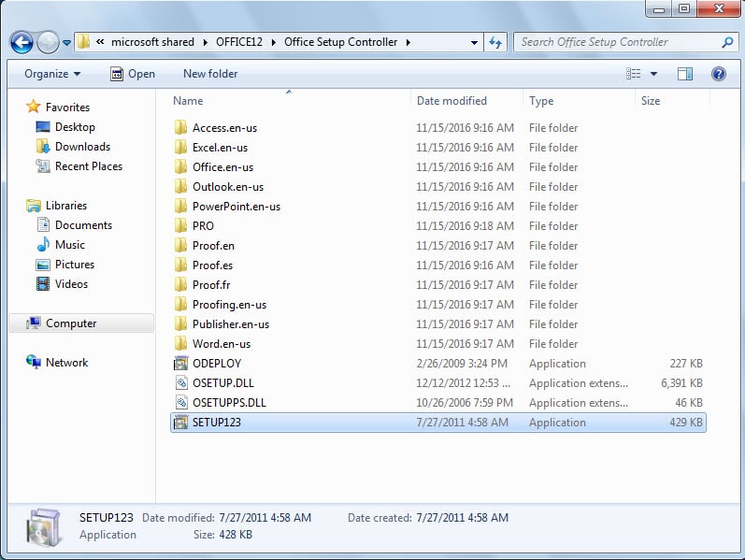Select the SETUP123 application file icon
745x560 pixels.
pyautogui.click(x=181, y=423)
